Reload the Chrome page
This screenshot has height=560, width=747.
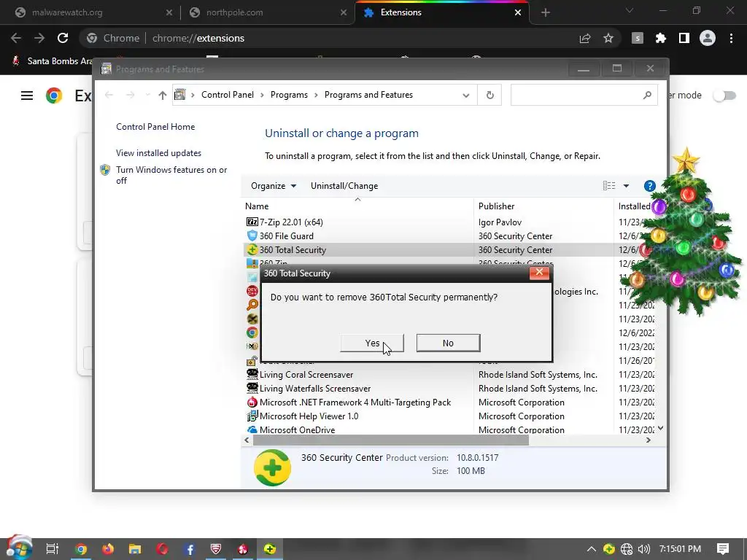[x=63, y=38]
